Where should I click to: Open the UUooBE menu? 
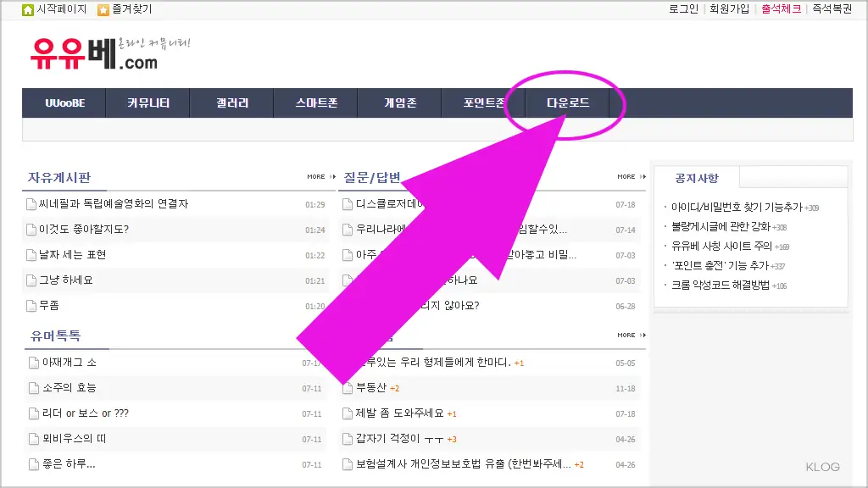click(64, 103)
